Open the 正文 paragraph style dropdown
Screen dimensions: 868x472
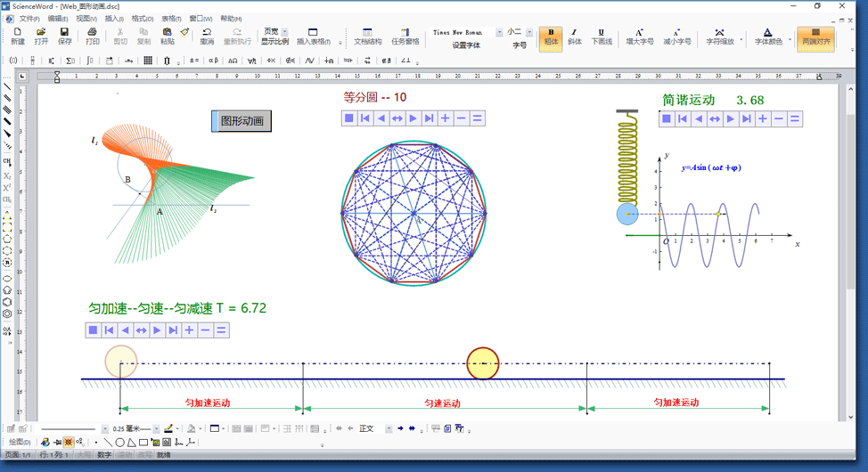point(389,428)
